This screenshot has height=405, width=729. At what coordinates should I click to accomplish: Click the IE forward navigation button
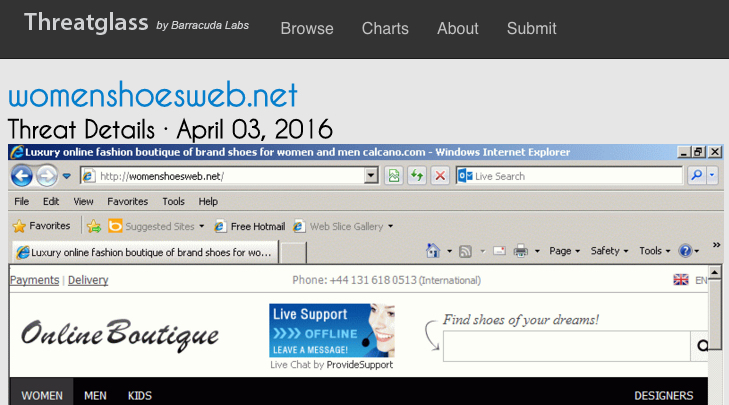click(46, 176)
